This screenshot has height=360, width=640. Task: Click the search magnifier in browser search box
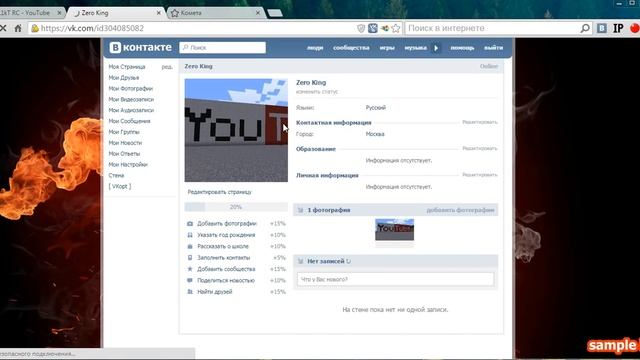point(585,28)
